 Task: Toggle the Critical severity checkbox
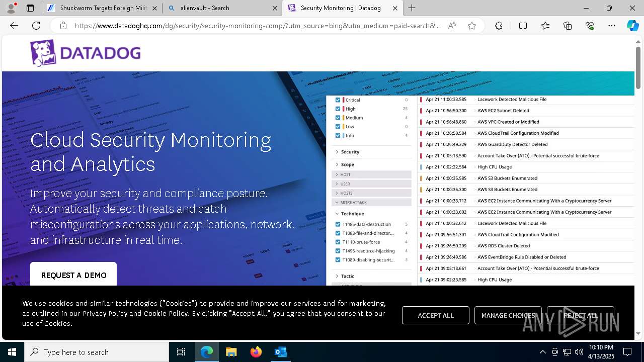coord(338,100)
